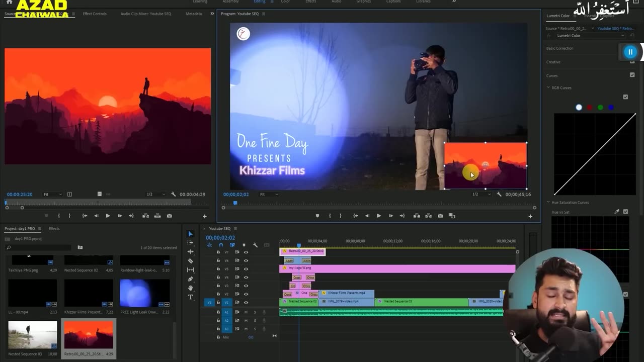
Task: Toggle V2 track output eye
Action: 246,294
